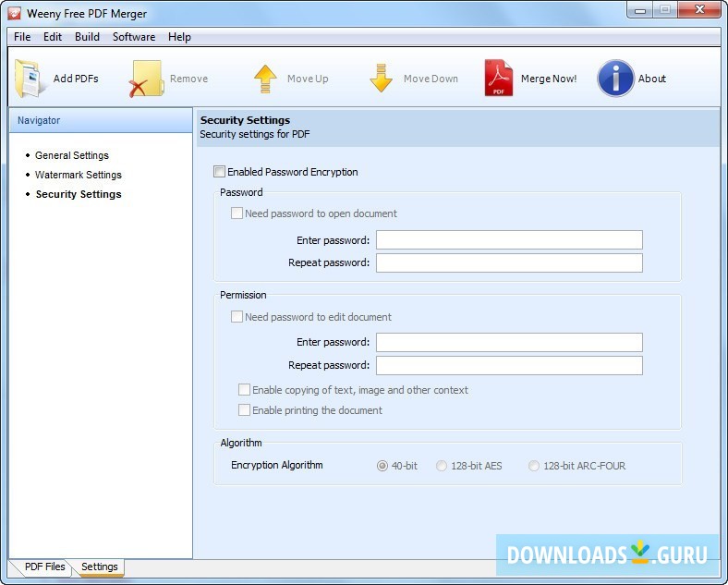Click the Move Up label
Image resolution: width=728 pixels, height=585 pixels.
point(308,79)
